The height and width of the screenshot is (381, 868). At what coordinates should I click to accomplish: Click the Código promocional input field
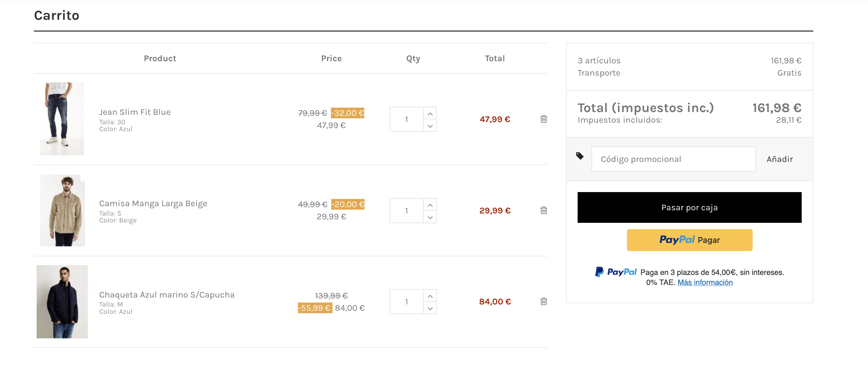coord(673,159)
